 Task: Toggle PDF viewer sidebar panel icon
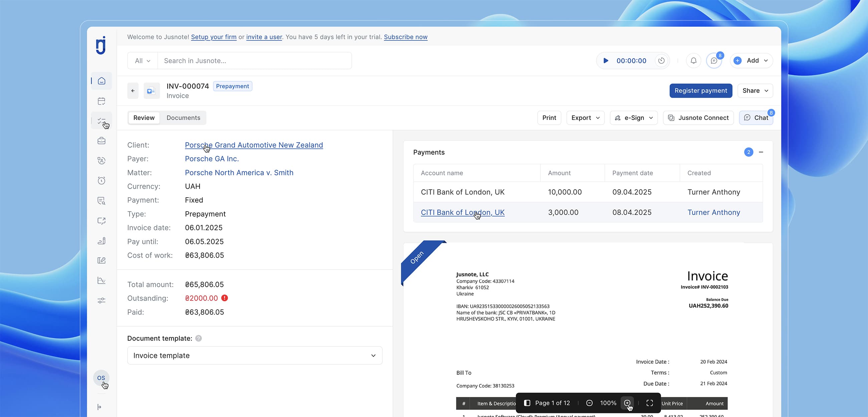527,403
